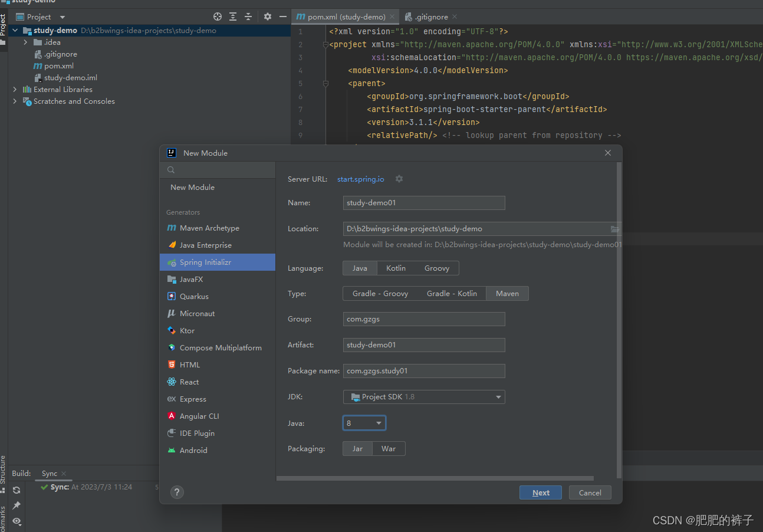Close the Sync tab
The width and height of the screenshot is (763, 532).
coord(64,474)
